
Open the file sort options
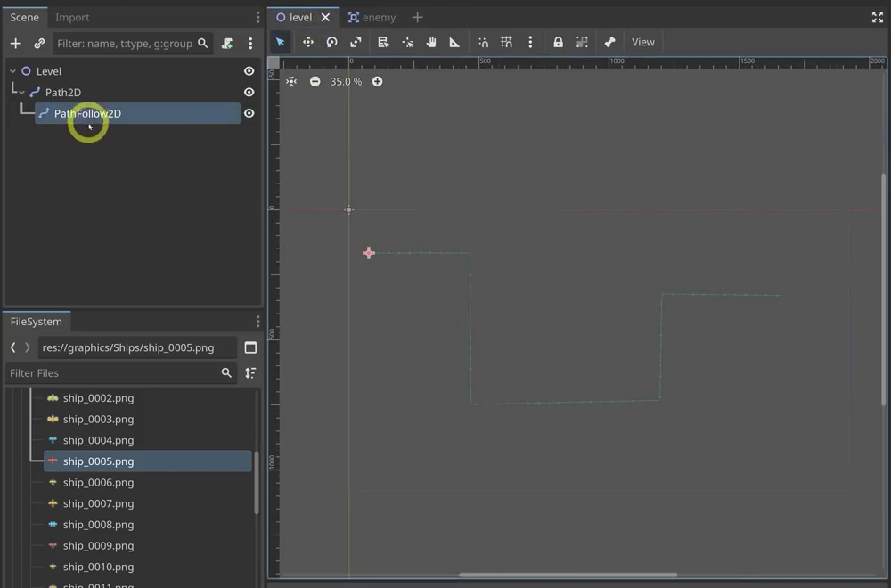(250, 373)
